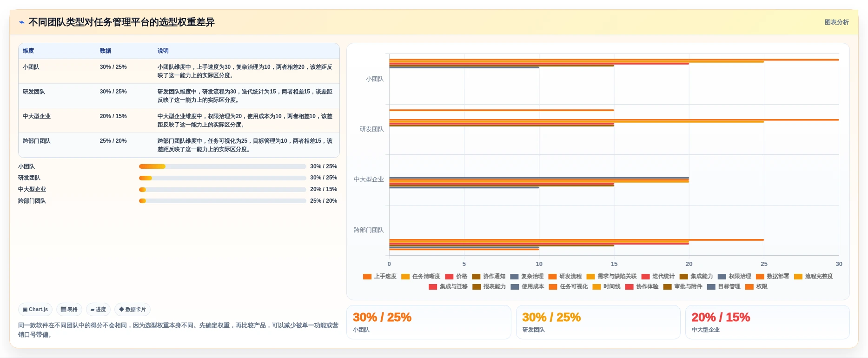The height and width of the screenshot is (358, 868).
Task: Open the 研发团队 30% / 25% data card
Action: pyautogui.click(x=598, y=322)
